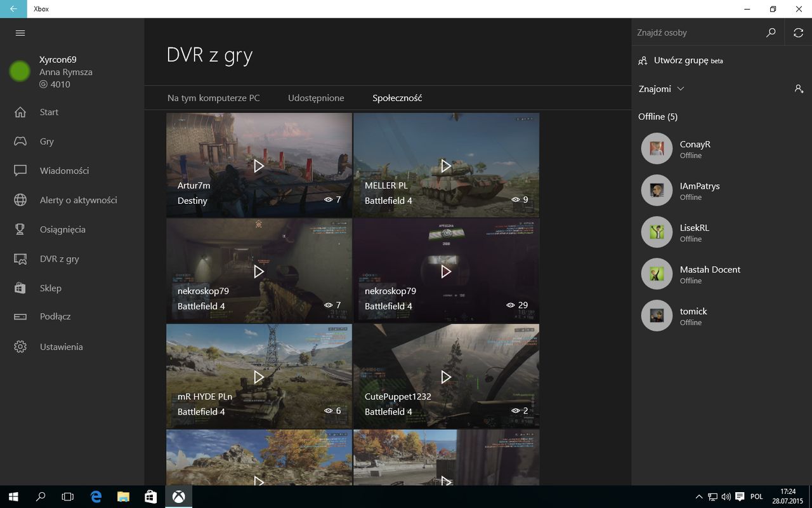
Task: Click the Xyrcon69 green profile avatar
Action: [20, 71]
